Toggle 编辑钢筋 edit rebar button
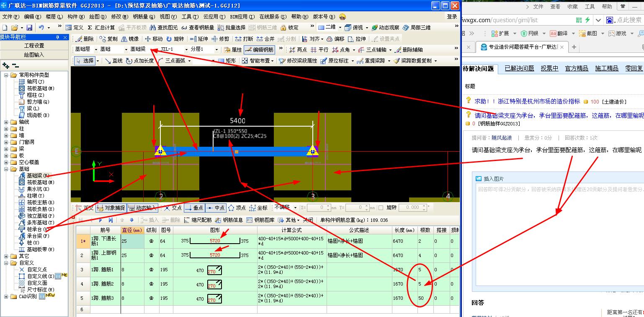 point(259,49)
